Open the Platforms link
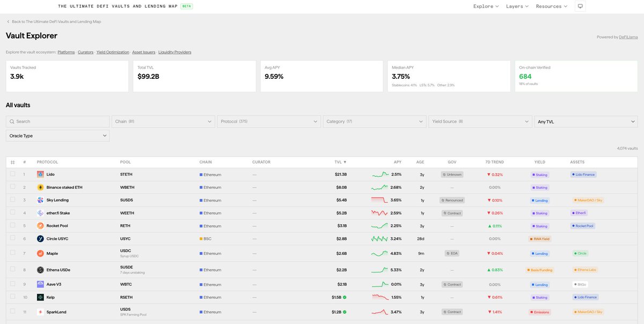 coord(66,52)
